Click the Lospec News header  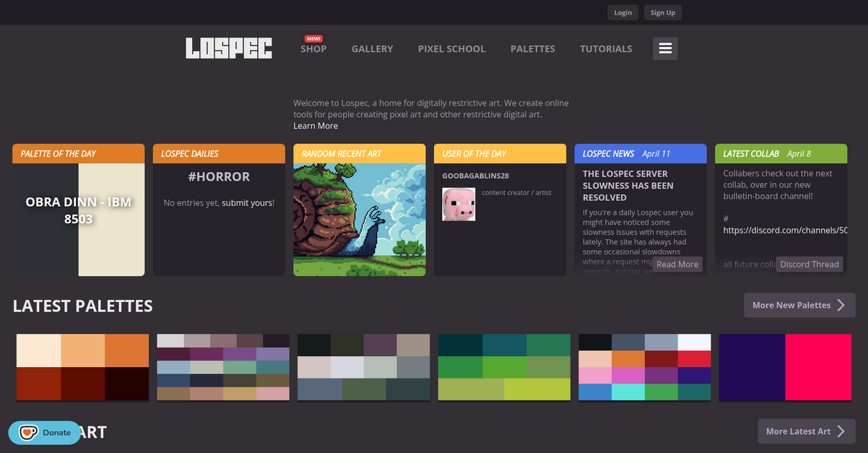[x=641, y=153]
